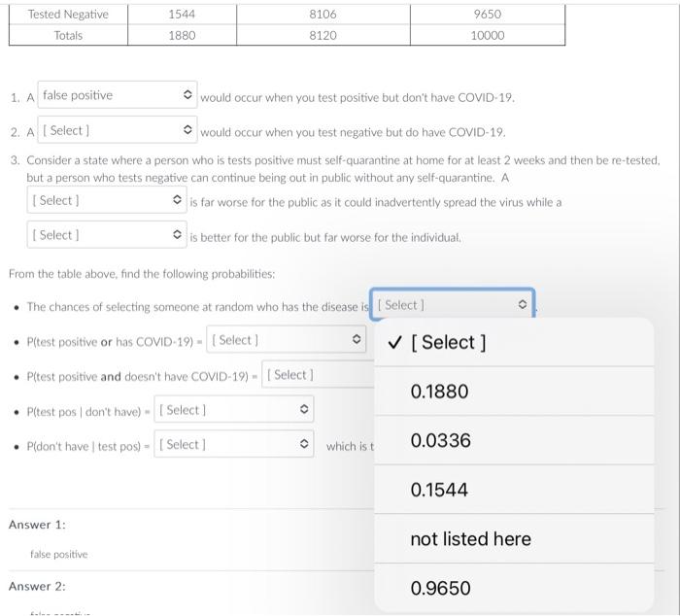Click the up-down arrows of question 2 dropdown

[x=187, y=129]
